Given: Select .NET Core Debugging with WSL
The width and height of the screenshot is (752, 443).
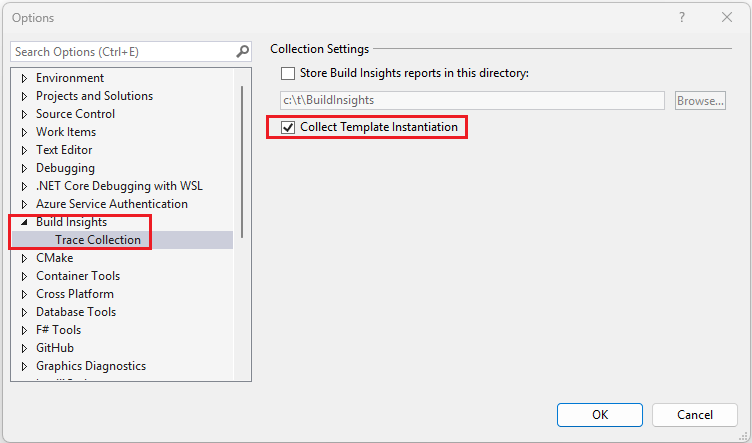Looking at the screenshot, I should 119,186.
